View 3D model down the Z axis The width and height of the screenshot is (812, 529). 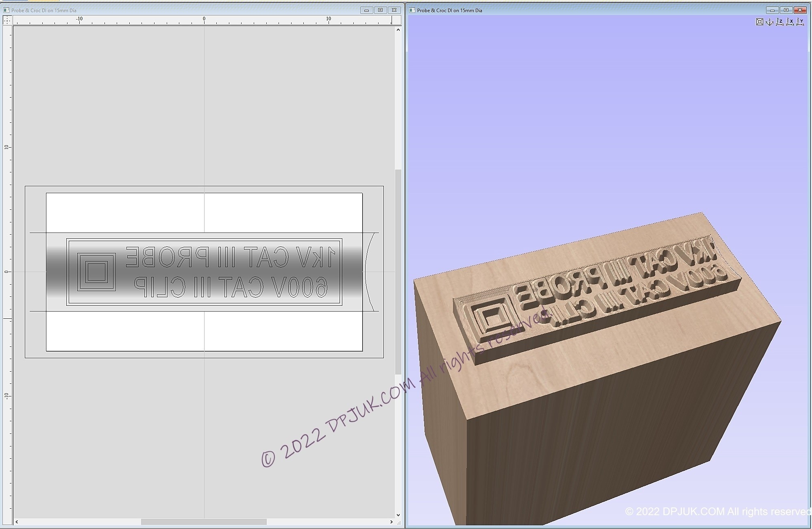coord(779,22)
